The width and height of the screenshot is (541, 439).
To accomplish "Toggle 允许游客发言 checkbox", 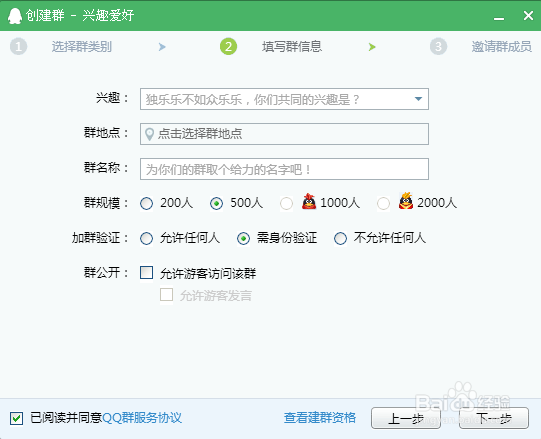I will point(167,295).
